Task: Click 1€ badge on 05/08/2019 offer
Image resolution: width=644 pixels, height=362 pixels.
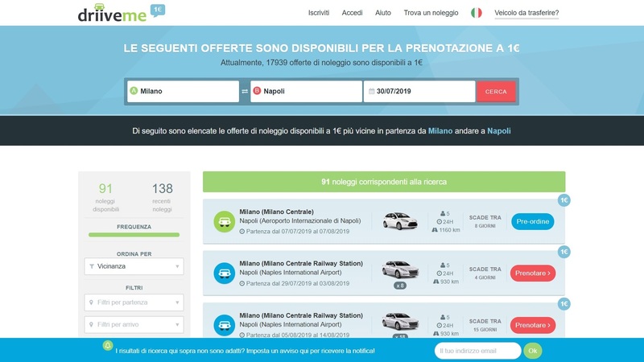Action: click(x=564, y=304)
